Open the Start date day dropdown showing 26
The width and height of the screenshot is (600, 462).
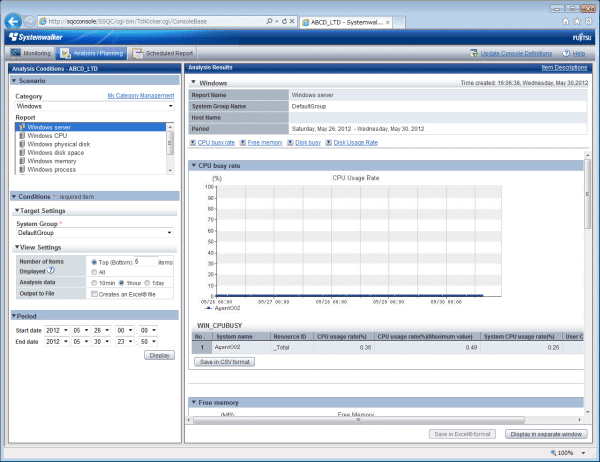click(101, 330)
